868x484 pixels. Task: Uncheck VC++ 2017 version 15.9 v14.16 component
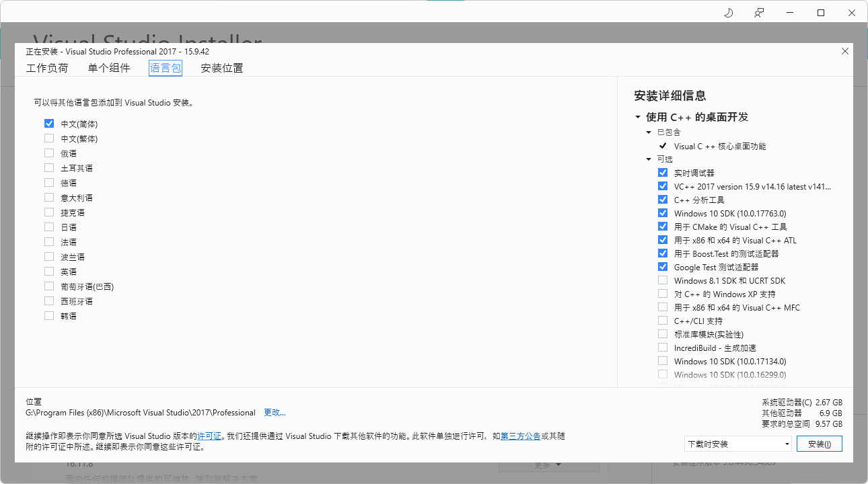[663, 186]
